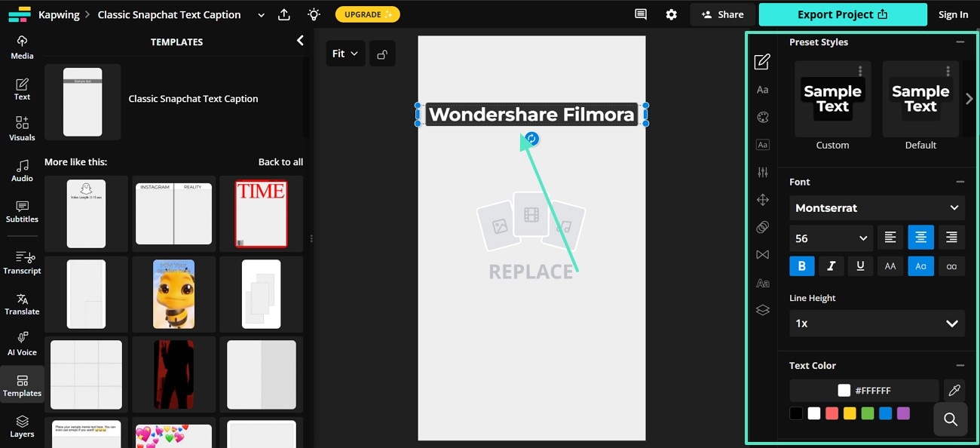Click the eyedropper color picker icon
The width and height of the screenshot is (980, 448).
954,390
